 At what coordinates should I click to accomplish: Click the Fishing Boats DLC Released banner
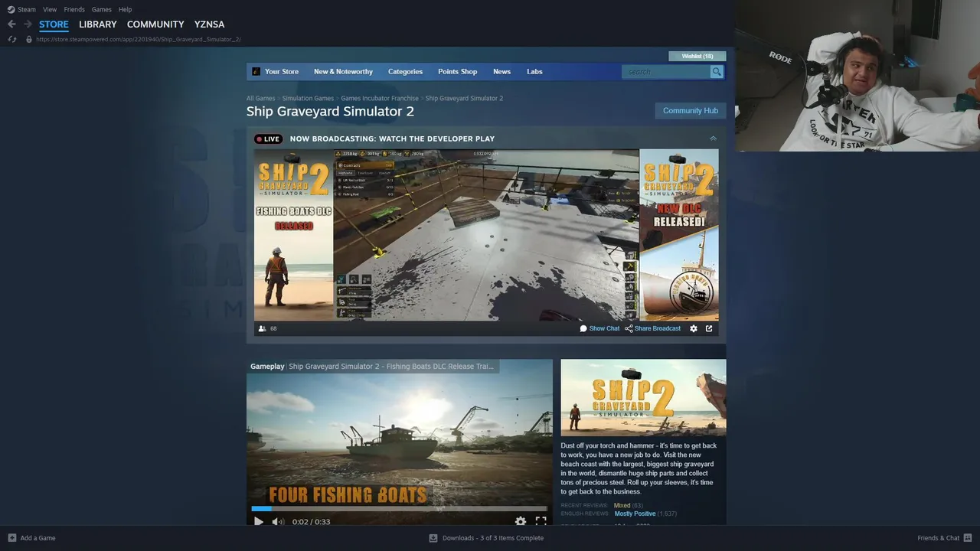click(x=294, y=235)
